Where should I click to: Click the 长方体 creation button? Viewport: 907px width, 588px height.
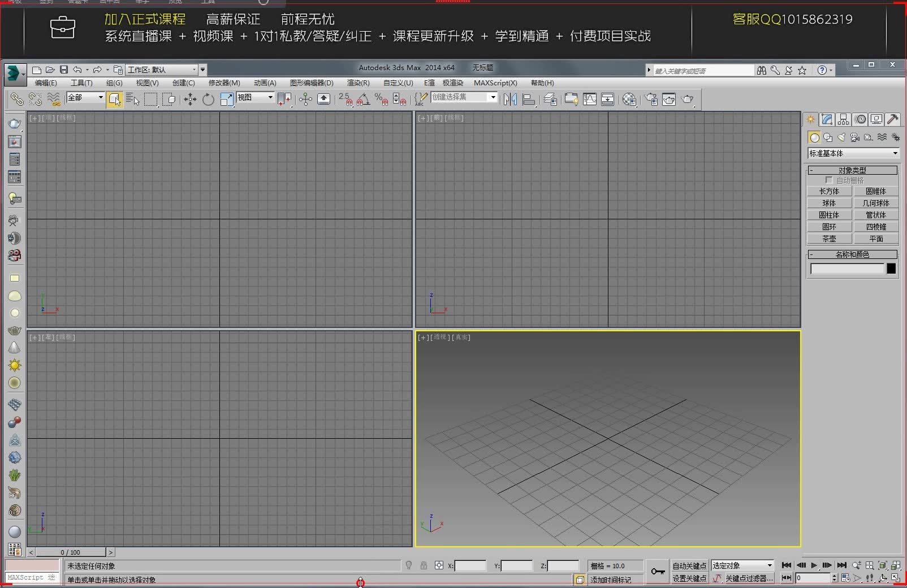coord(829,191)
